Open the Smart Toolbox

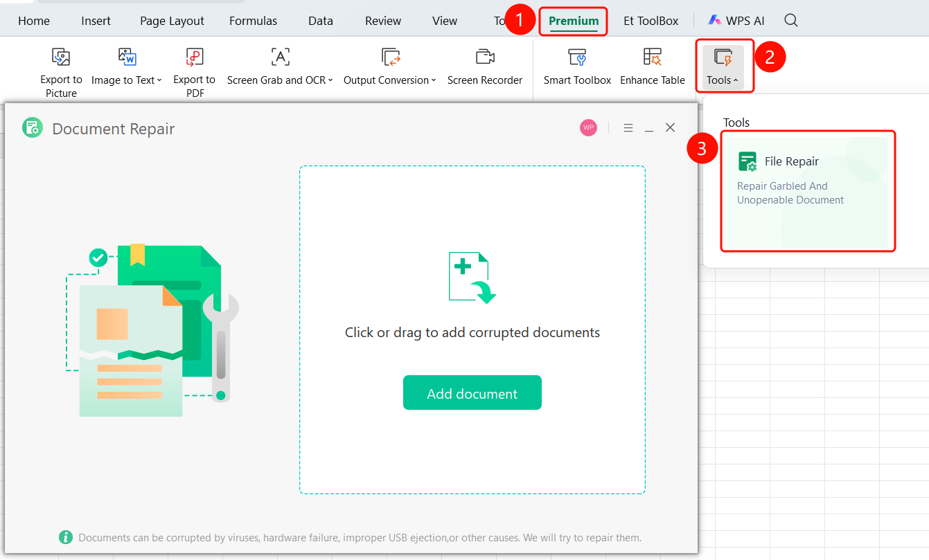pos(577,68)
